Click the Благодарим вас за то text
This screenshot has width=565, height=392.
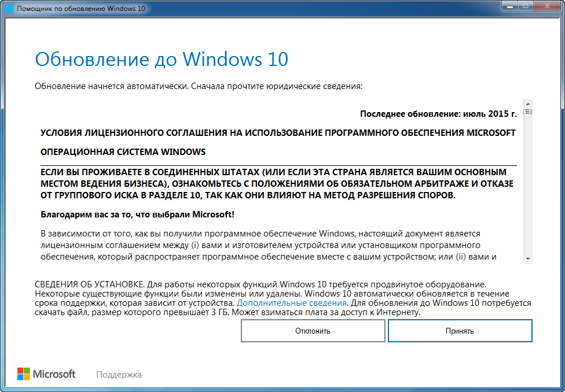coord(137,215)
